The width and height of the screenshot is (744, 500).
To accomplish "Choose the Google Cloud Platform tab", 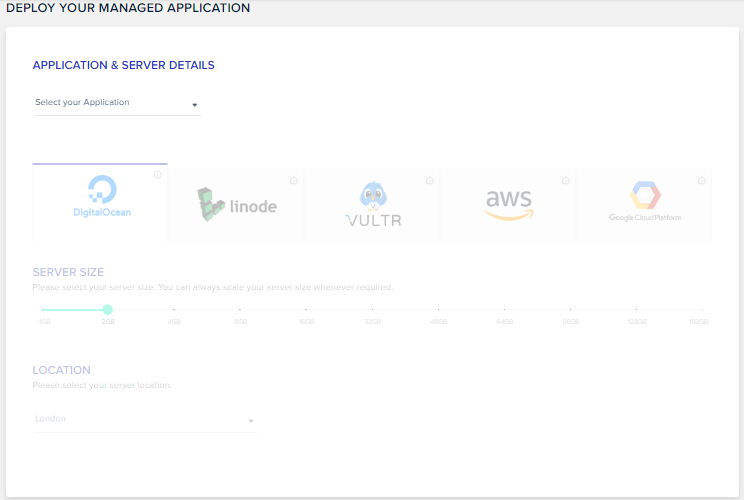I will (x=644, y=206).
